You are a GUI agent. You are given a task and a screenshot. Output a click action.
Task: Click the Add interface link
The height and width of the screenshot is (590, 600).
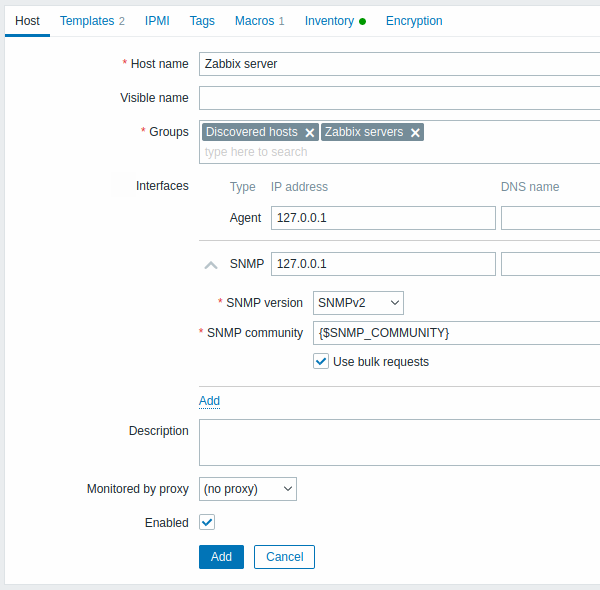[x=209, y=401]
